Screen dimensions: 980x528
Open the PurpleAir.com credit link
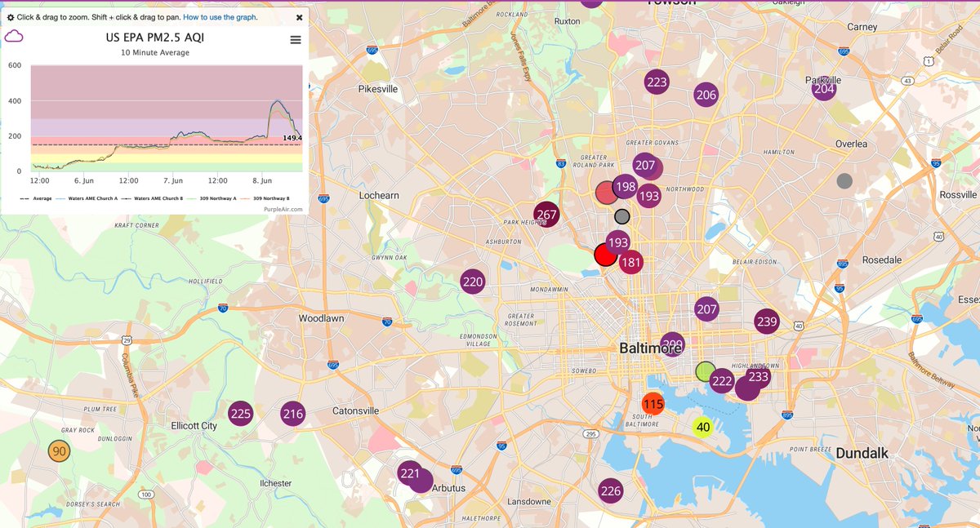coord(283,209)
